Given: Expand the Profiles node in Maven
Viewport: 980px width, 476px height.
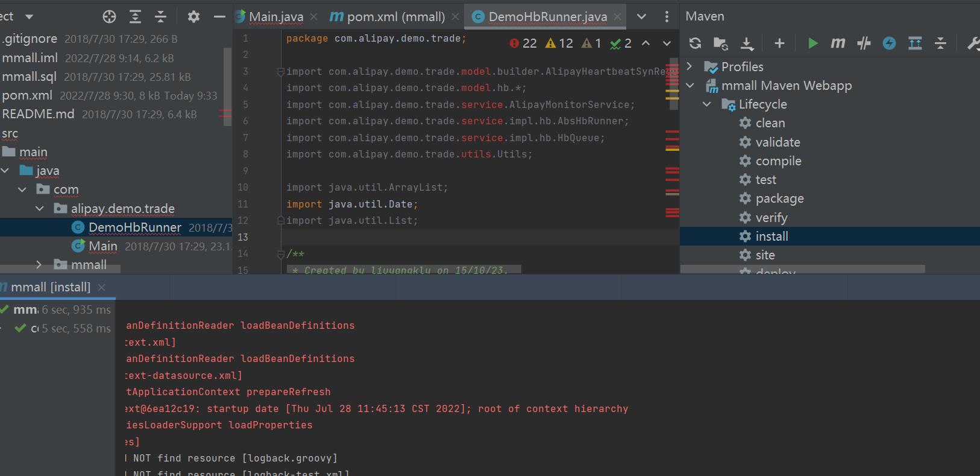Looking at the screenshot, I should (x=690, y=66).
